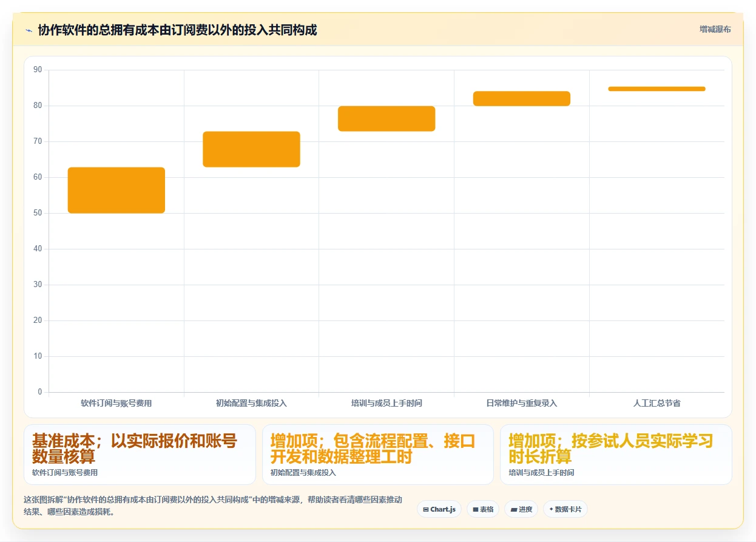The width and height of the screenshot is (756, 542).
Task: Click x-axis label 初始配置与集成投入
Action: 251,403
